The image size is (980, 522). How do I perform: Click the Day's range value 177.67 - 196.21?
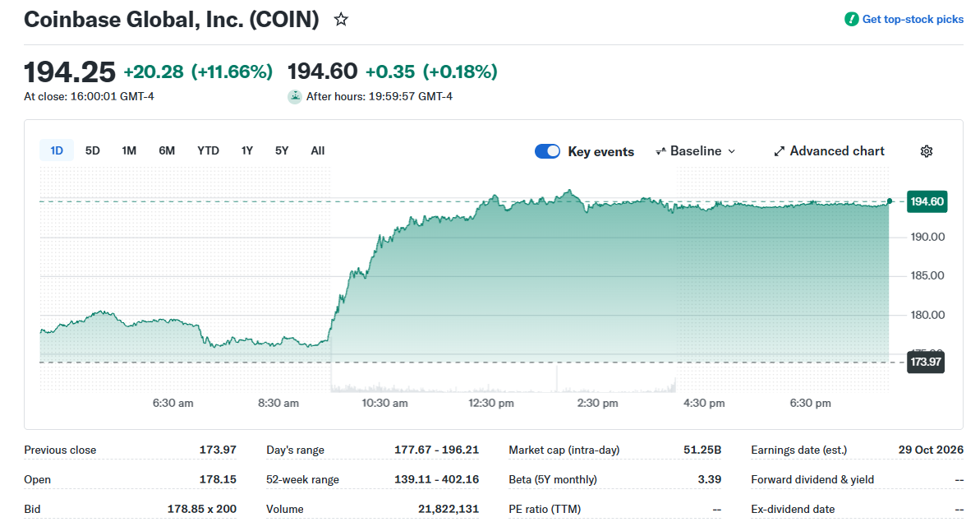436,450
